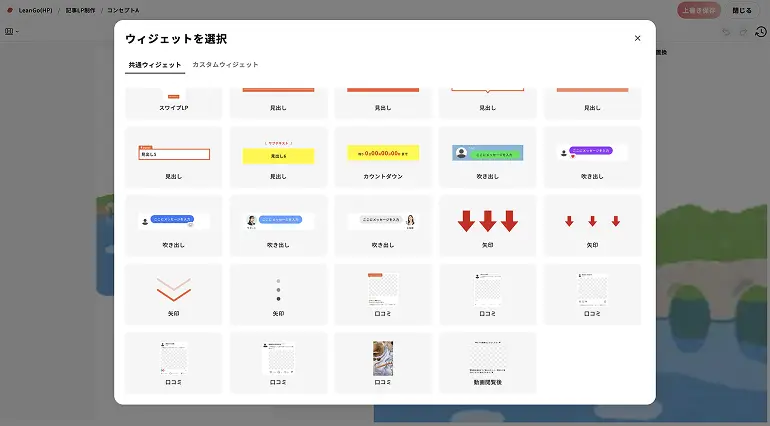Click the 閉じる button in editor header

(742, 10)
